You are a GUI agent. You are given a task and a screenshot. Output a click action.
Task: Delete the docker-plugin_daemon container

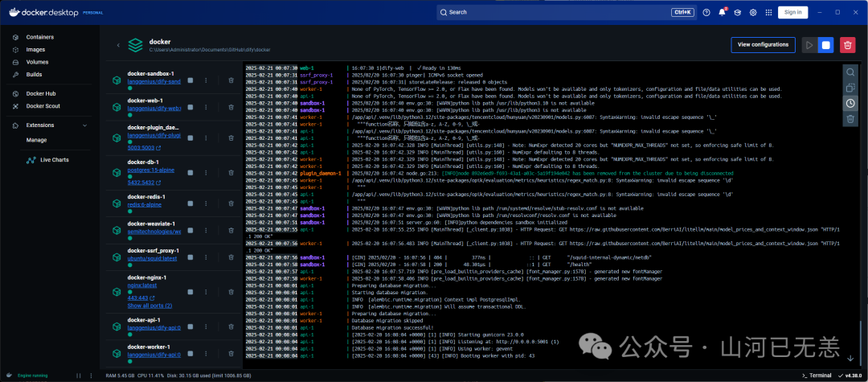click(x=231, y=138)
